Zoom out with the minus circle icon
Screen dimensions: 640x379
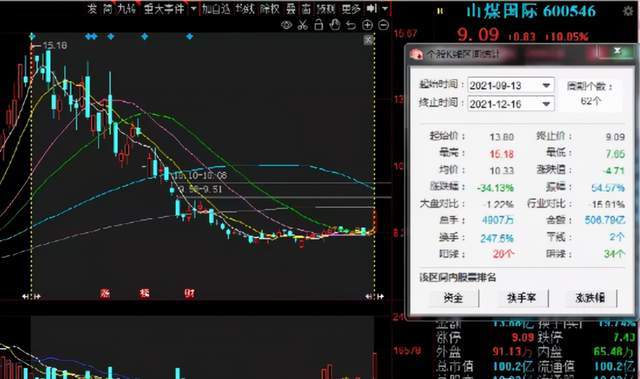click(x=384, y=25)
